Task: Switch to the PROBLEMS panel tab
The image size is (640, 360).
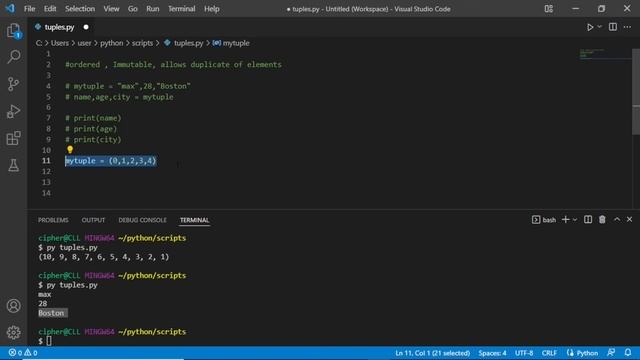Action: point(53,220)
